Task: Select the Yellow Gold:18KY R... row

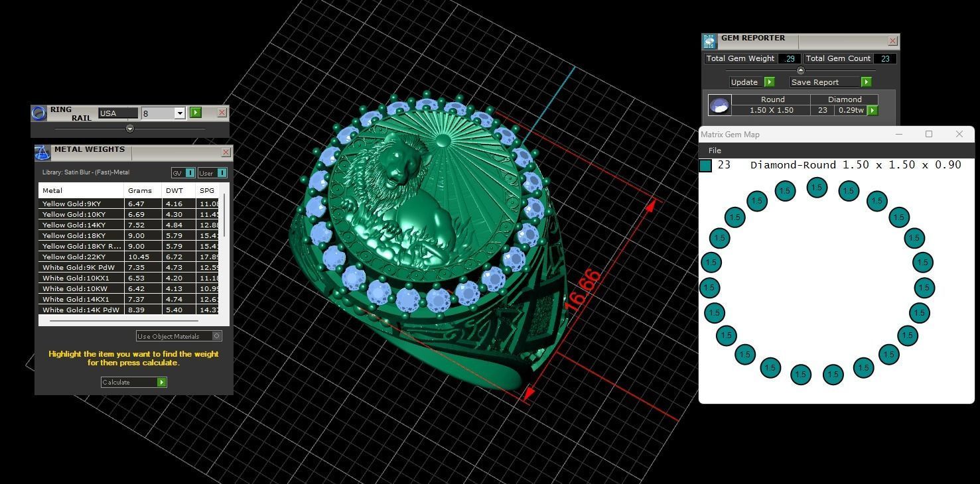Action: (129, 246)
